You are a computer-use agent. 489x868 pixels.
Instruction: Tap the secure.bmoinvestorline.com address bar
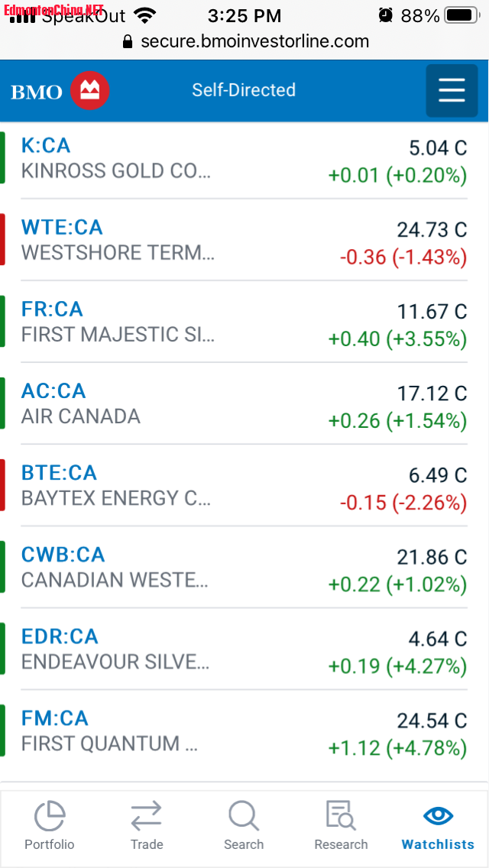tap(254, 42)
